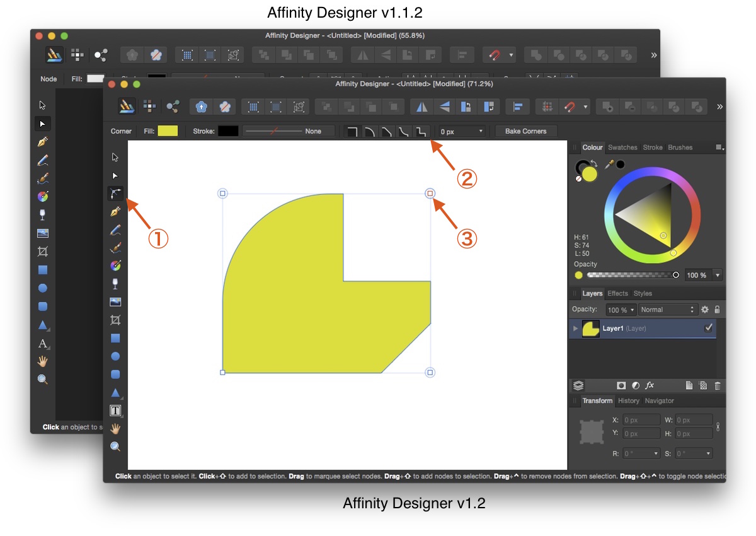Choose straight corner type
This screenshot has height=536, width=756.
point(387,131)
